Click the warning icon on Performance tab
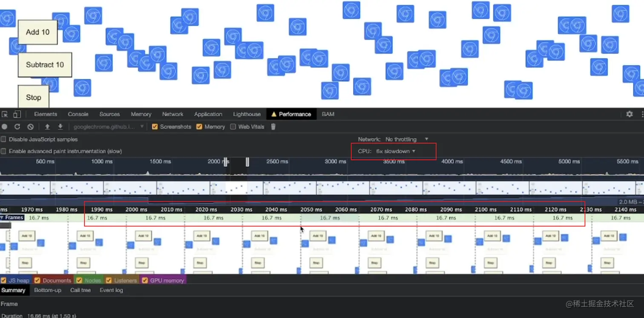 [x=274, y=114]
